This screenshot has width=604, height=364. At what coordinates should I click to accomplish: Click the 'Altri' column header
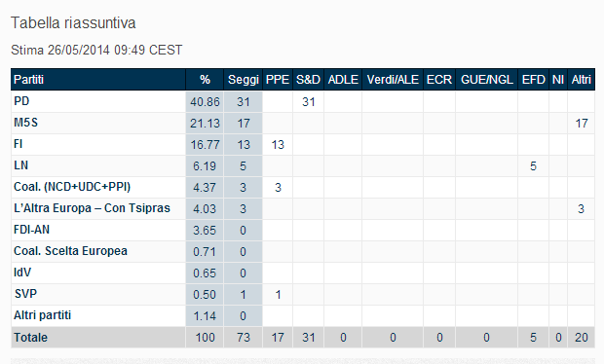(581, 80)
